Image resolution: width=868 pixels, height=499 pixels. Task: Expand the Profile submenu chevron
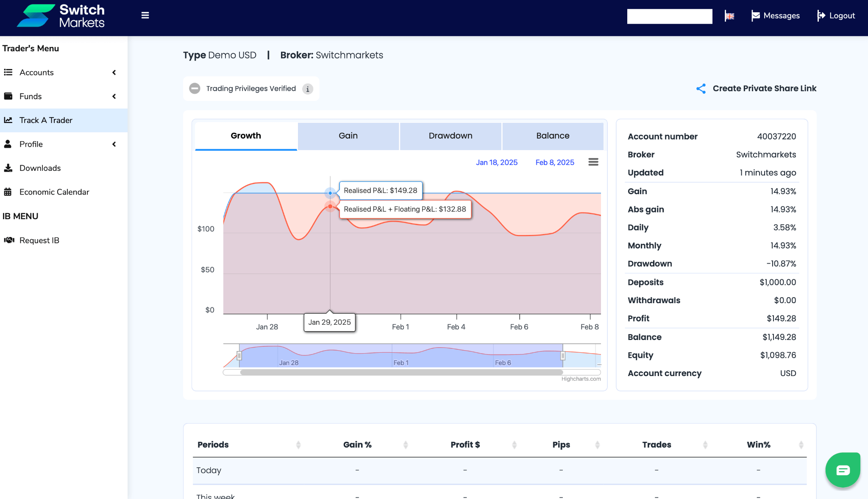click(114, 144)
